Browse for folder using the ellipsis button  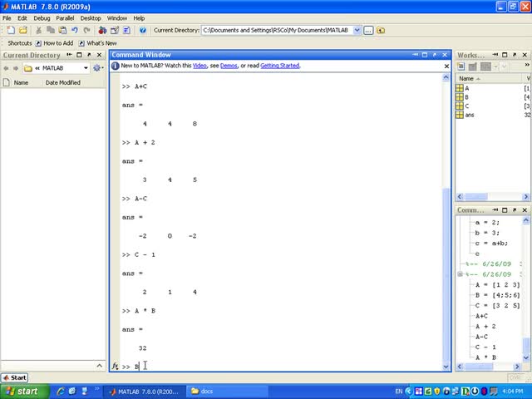coord(368,30)
